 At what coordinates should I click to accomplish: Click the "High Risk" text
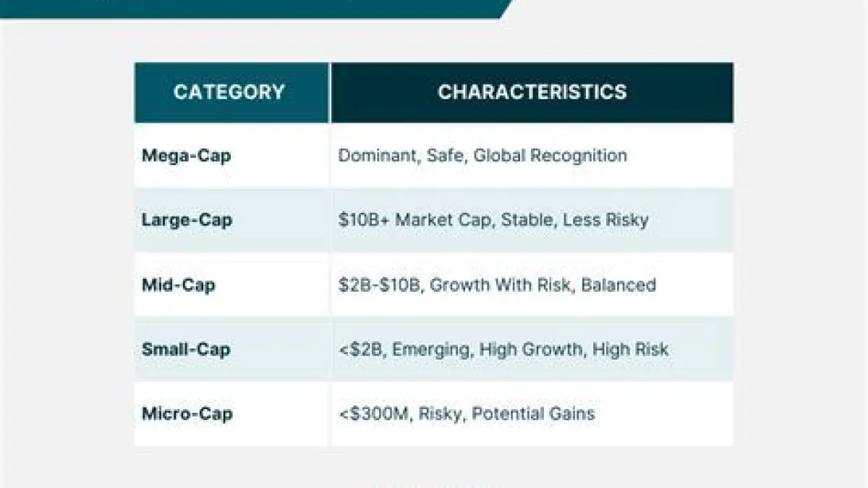pos(630,349)
